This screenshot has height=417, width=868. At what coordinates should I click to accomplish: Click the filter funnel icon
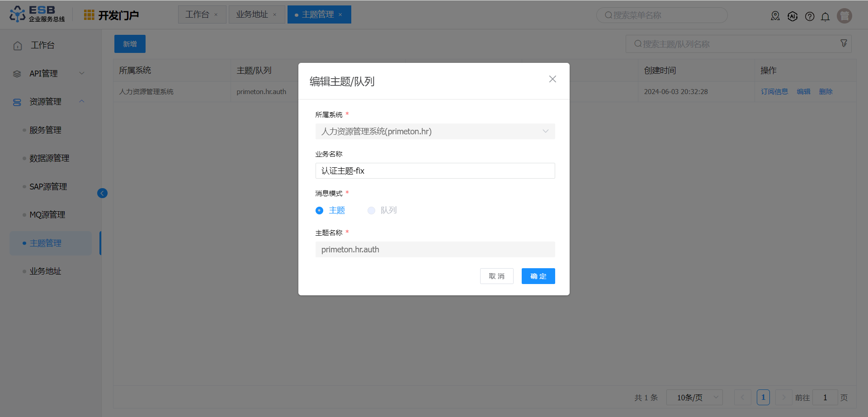tap(844, 43)
